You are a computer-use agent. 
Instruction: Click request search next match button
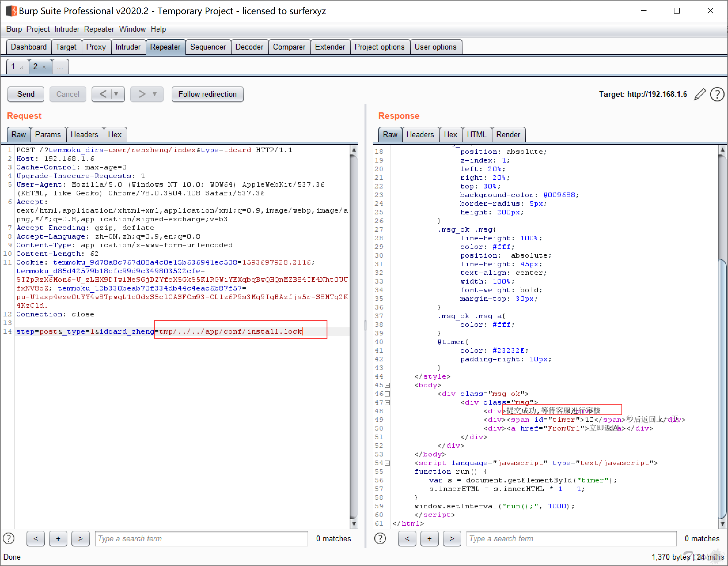tap(80, 539)
